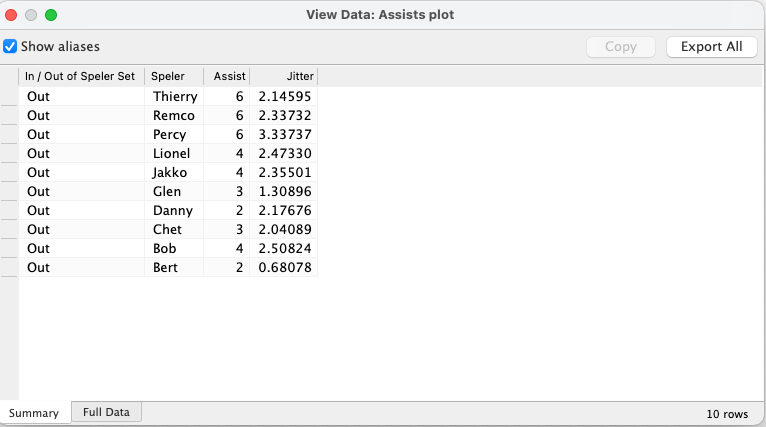Select Lionel in the Speler column
The image size is (766, 427).
(171, 154)
